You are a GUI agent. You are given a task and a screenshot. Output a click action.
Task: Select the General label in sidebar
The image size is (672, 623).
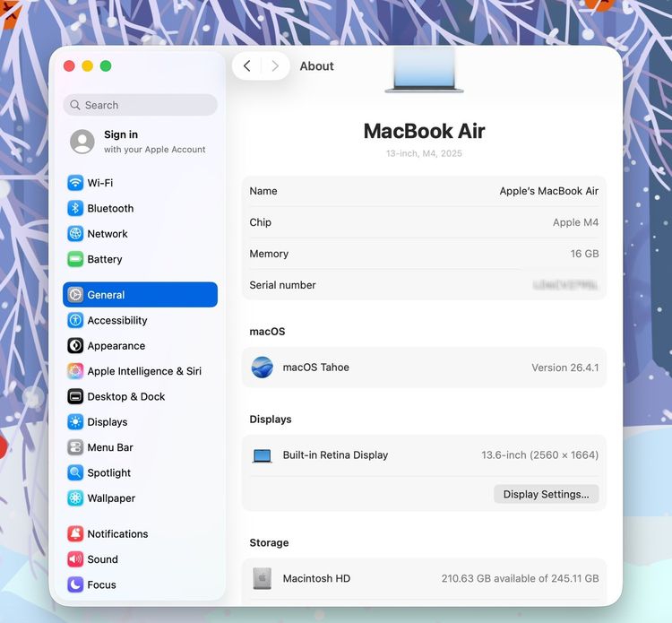[106, 295]
